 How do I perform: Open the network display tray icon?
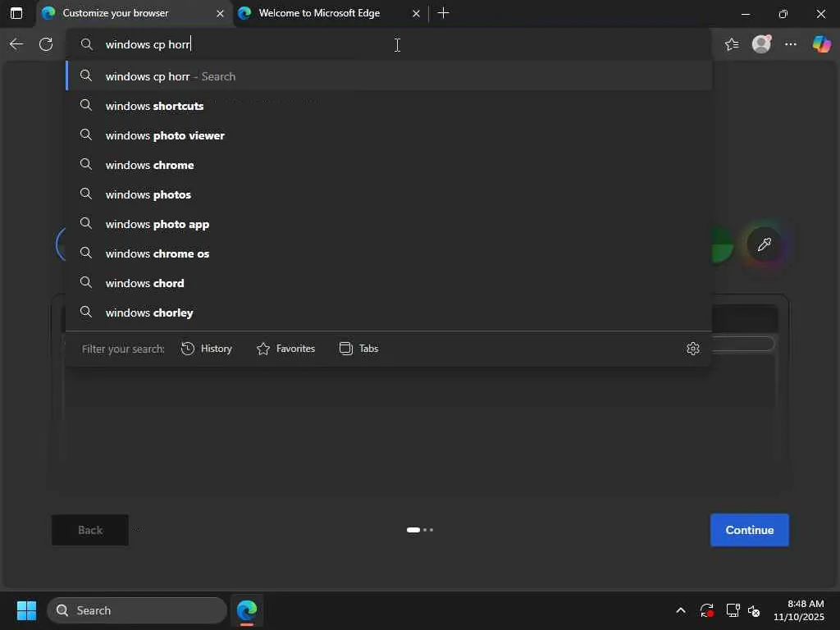733,609
